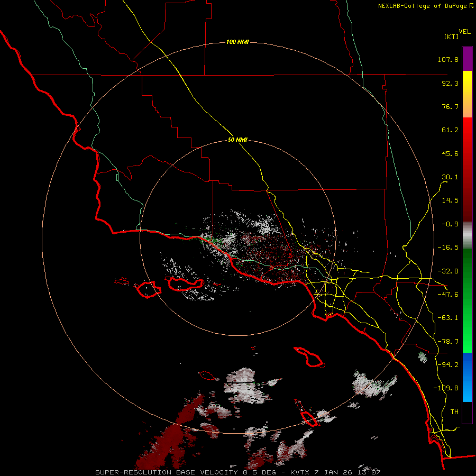This screenshot has width=476, height=476.
Task: Pick the red segment of the velocity color bar
Action: 467,169
